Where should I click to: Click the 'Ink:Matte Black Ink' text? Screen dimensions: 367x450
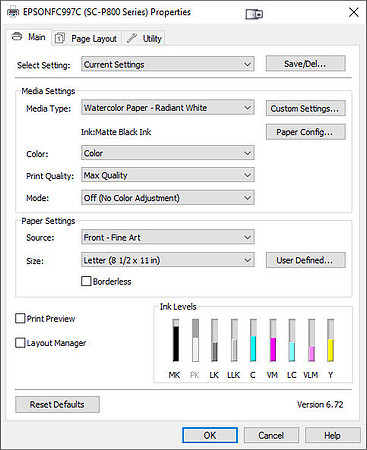(116, 132)
